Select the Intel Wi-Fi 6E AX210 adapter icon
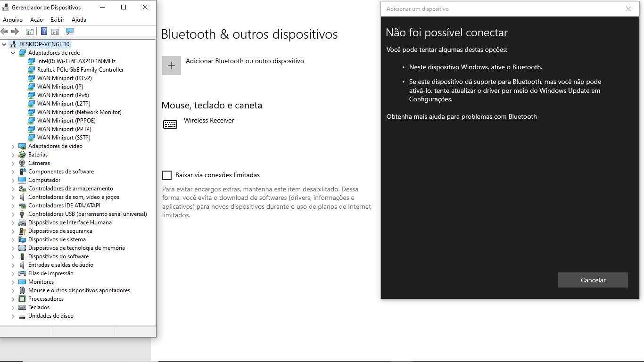The image size is (644, 362). tap(31, 61)
